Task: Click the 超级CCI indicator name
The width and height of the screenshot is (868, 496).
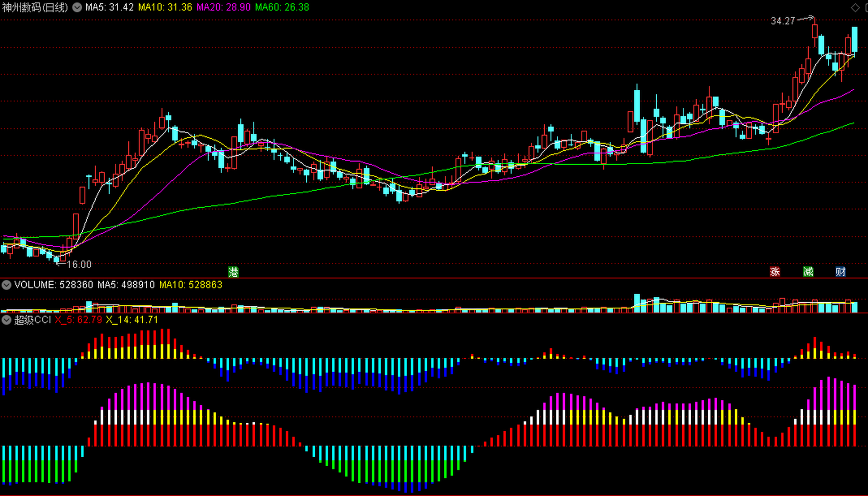Action: [x=33, y=320]
